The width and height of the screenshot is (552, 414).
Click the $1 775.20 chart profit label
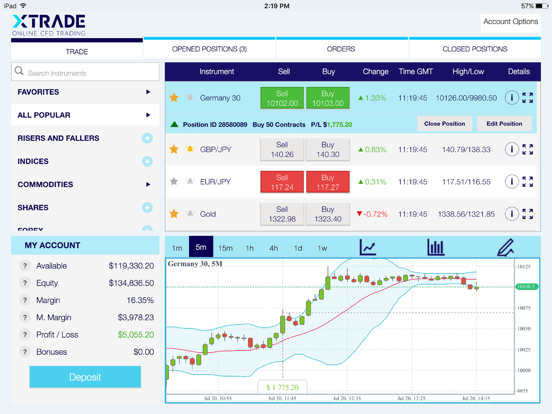click(282, 387)
